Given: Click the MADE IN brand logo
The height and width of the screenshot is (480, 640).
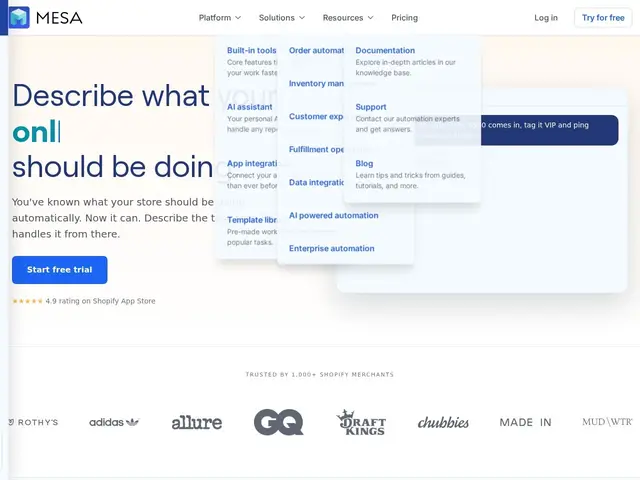Looking at the screenshot, I should (525, 422).
